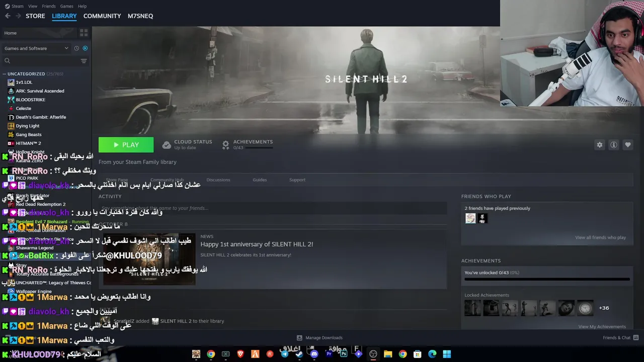Open the STORE tab
The width and height of the screenshot is (644, 362).
point(35,16)
